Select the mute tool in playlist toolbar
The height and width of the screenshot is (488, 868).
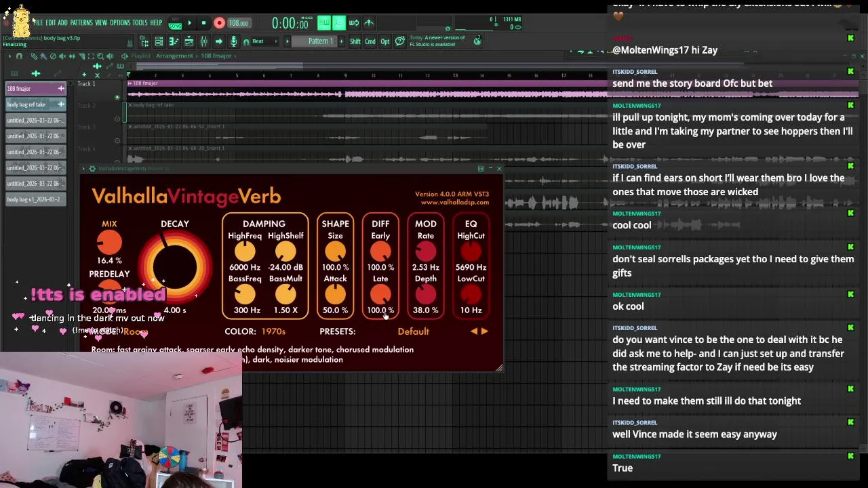click(x=62, y=56)
